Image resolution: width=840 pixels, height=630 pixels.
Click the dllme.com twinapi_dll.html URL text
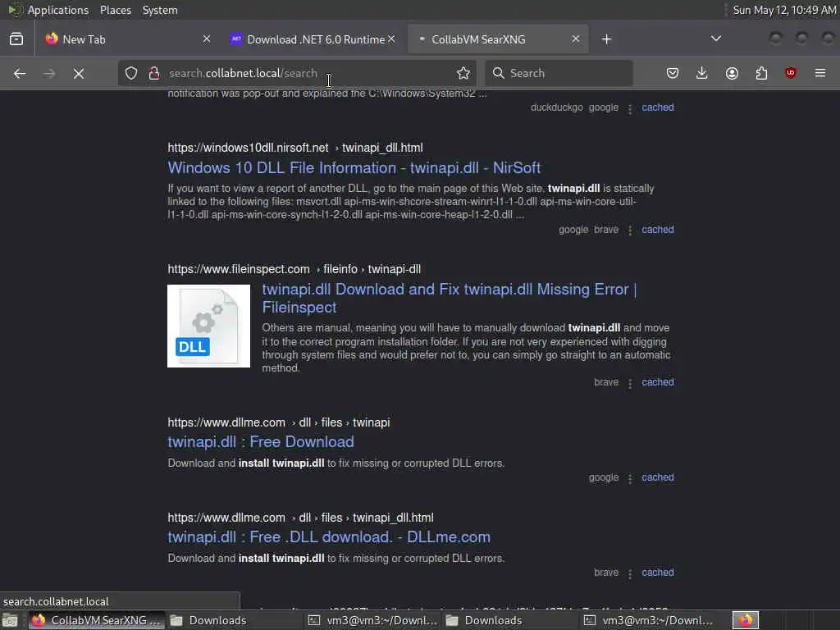click(x=300, y=518)
